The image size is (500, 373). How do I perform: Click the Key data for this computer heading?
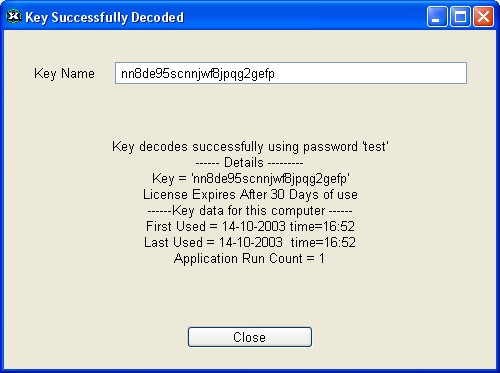[x=250, y=211]
